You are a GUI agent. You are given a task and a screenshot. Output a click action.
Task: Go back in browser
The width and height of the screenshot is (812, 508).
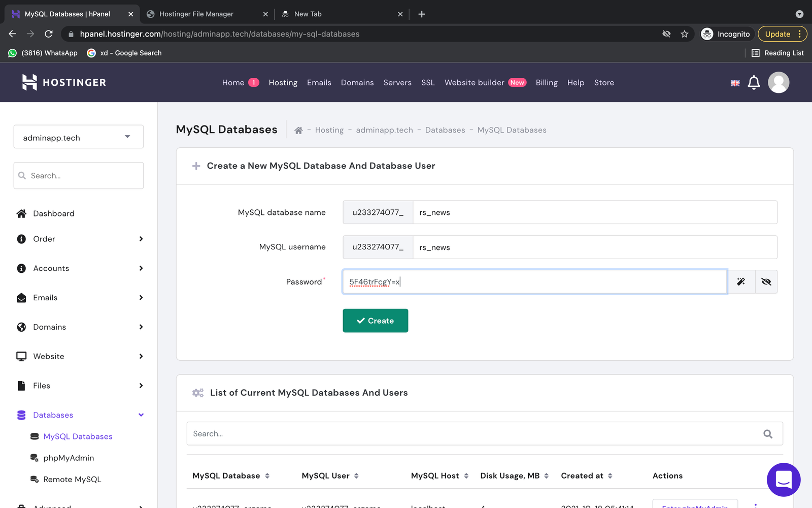click(13, 34)
